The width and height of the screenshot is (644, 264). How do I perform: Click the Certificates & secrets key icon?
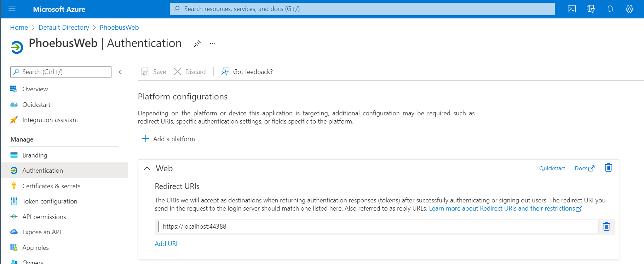coord(14,186)
